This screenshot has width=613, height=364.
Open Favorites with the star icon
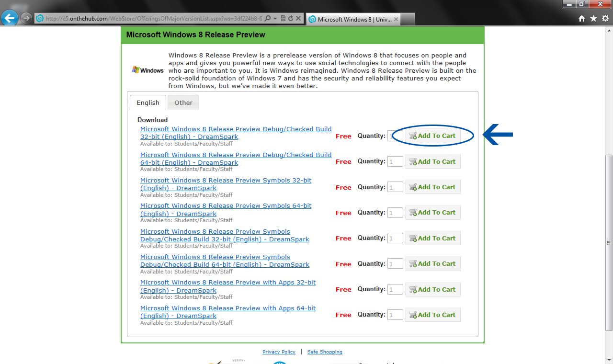(x=593, y=19)
